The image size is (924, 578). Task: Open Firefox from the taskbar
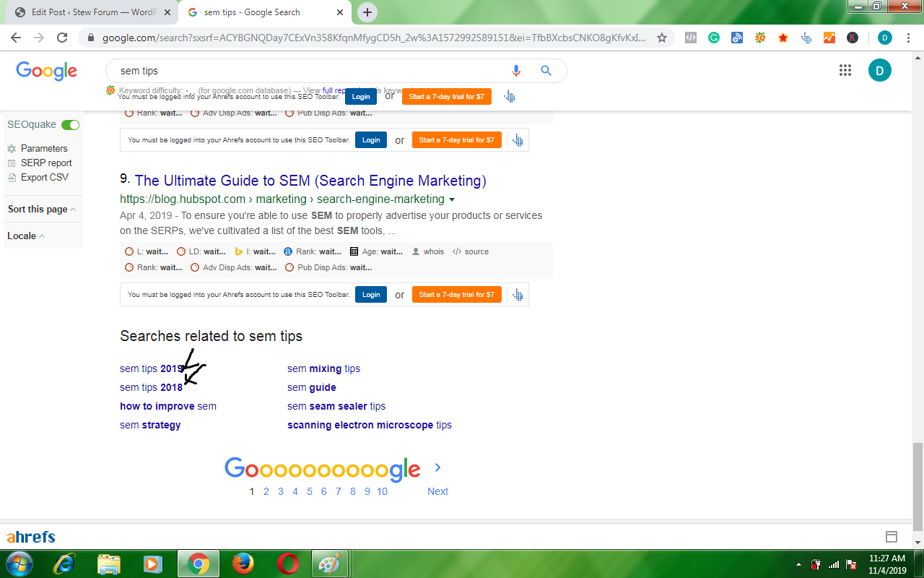[243, 564]
